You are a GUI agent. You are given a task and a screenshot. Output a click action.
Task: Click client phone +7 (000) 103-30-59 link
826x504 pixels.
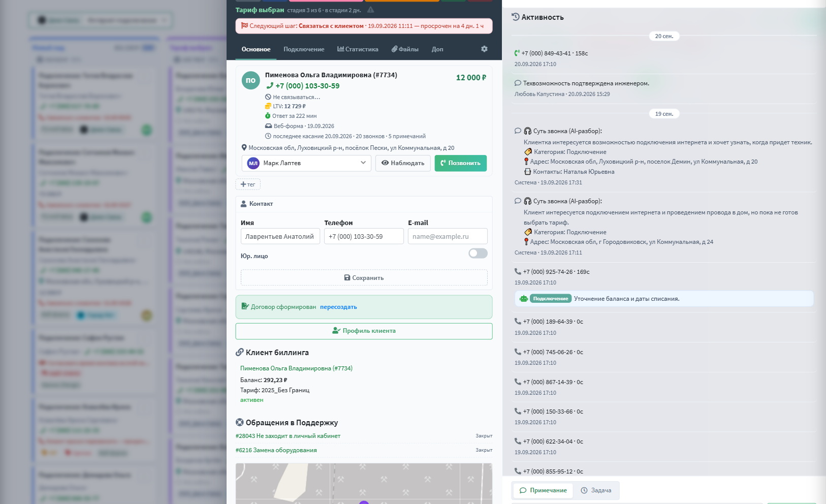[307, 86]
